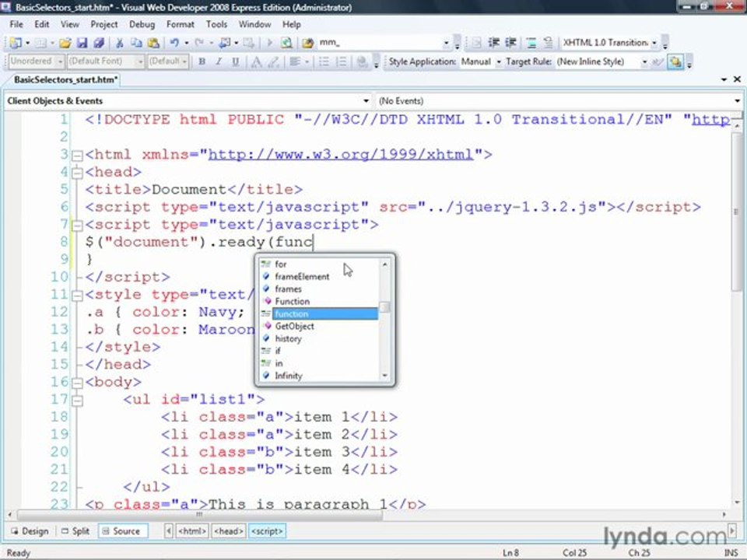The image size is (747, 560).
Task: Click the Reuse Existing Style icon
Action: click(658, 62)
